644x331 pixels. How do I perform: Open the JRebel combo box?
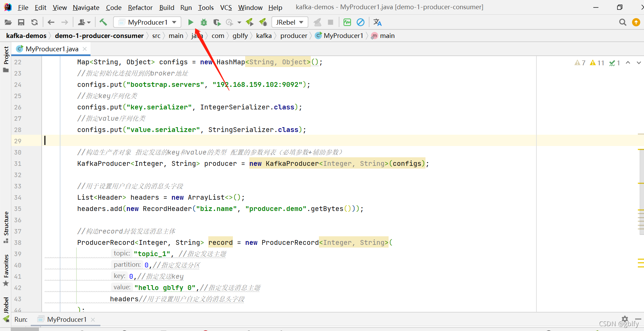click(x=290, y=22)
